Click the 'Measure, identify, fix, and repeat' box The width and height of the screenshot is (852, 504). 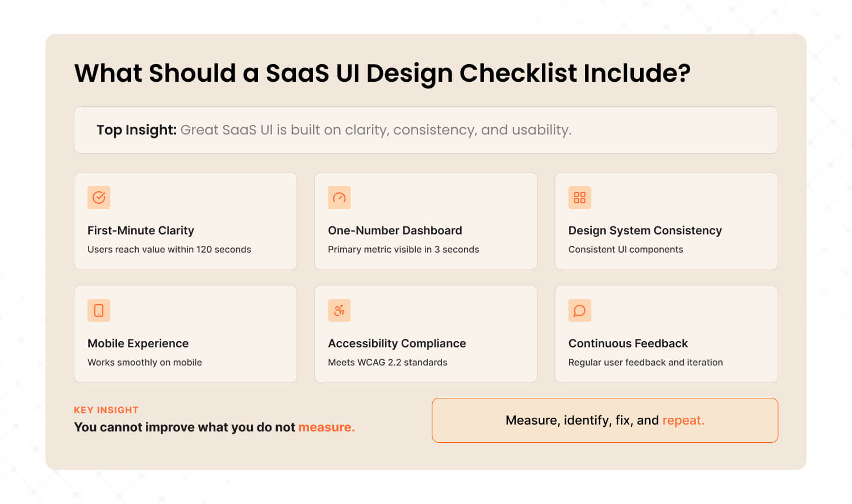click(x=605, y=420)
